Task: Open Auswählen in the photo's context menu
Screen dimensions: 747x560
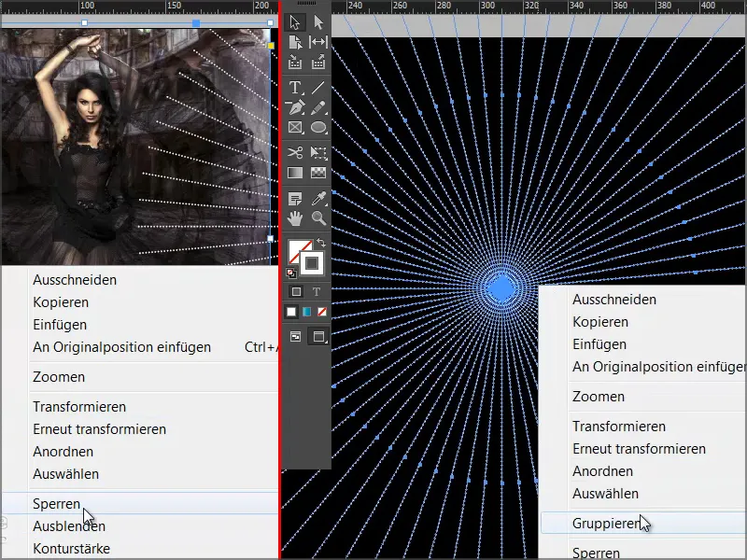Action: coord(66,474)
